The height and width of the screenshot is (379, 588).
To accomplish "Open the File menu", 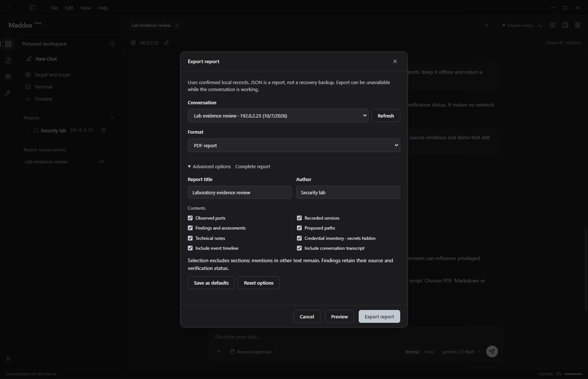I will (54, 8).
